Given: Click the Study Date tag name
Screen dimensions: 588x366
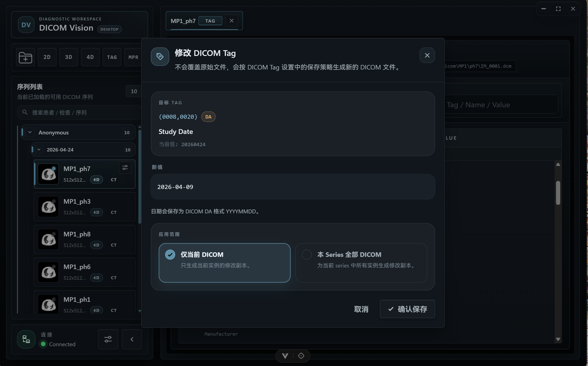Looking at the screenshot, I should [175, 132].
